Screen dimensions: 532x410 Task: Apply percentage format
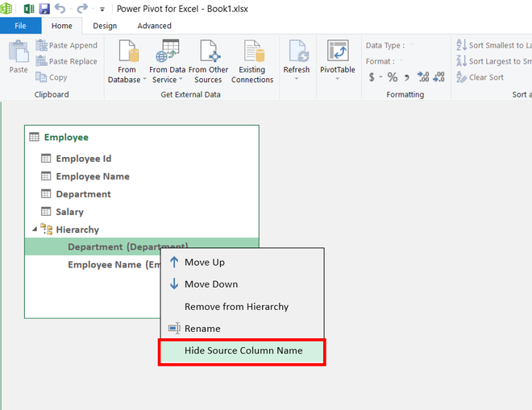pos(393,77)
